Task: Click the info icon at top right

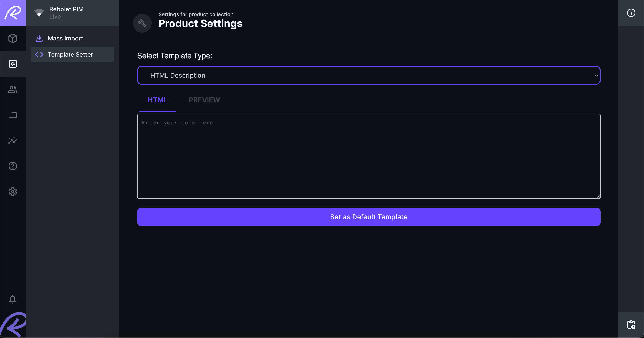Action: coord(631,13)
